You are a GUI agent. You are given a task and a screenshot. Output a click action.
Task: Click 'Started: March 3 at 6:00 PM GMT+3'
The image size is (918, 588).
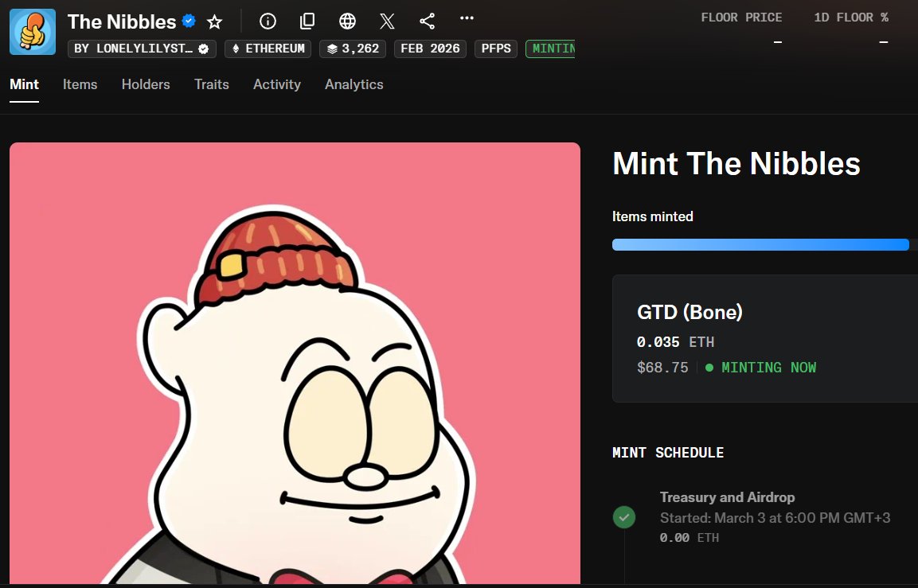(x=775, y=518)
